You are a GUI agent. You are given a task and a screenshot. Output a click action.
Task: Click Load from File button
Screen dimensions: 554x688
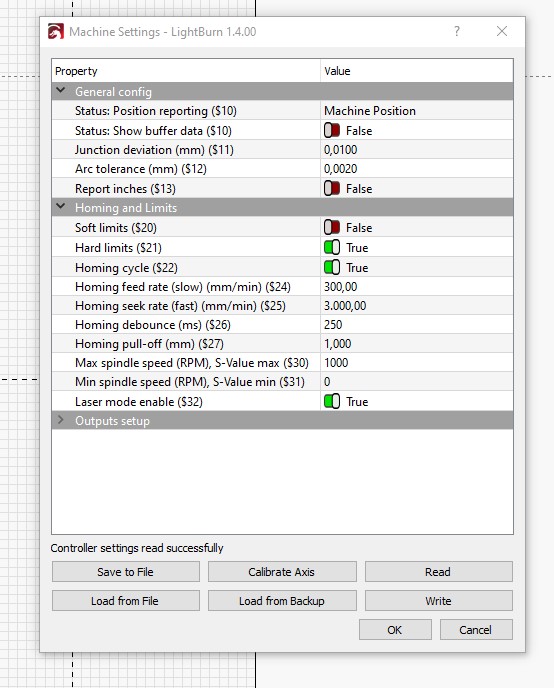125,601
